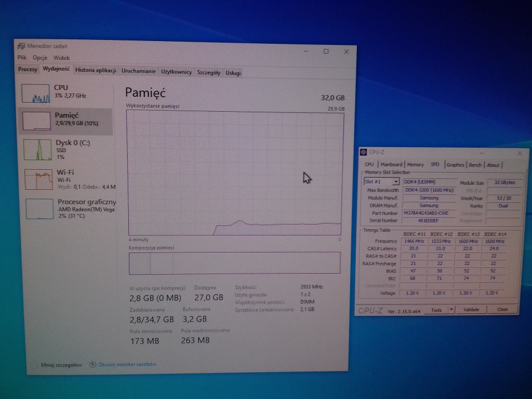
Task: Click the 32,0 GB total memory label
Action: pos(332,97)
